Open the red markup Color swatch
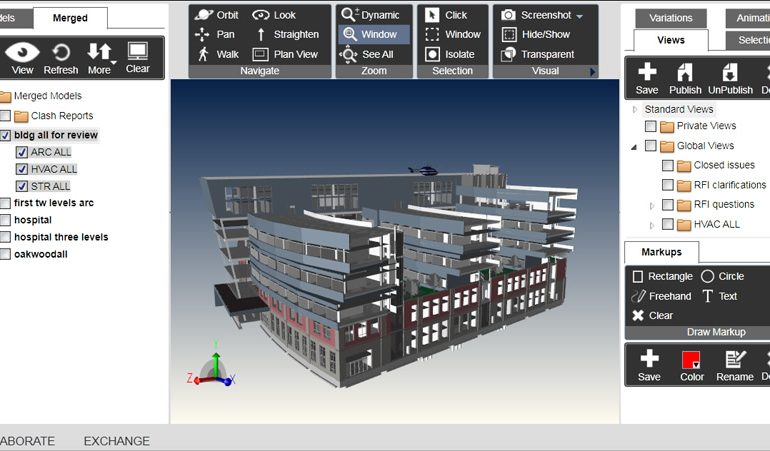Viewport: 770px width, 451px height. point(691,362)
